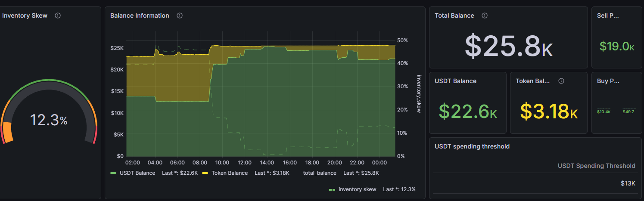Click the rotated inventory_skew axis label
The image size is (644, 201).
coord(418,94)
